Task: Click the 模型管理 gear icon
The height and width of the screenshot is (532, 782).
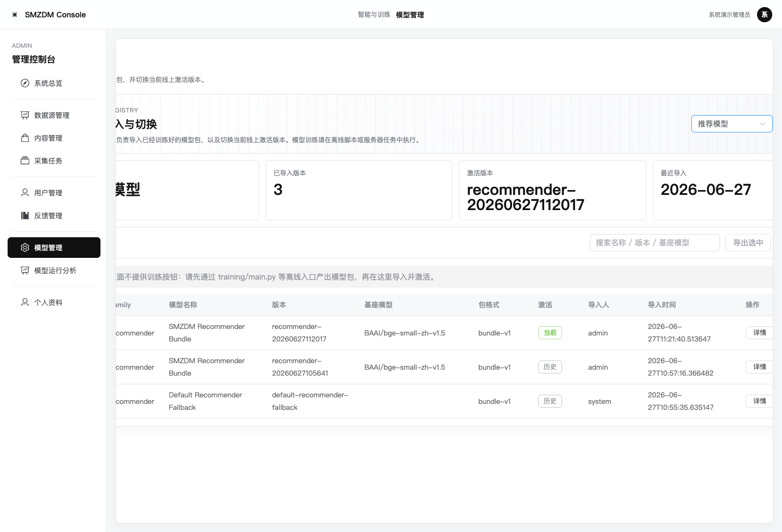Action: pyautogui.click(x=25, y=248)
